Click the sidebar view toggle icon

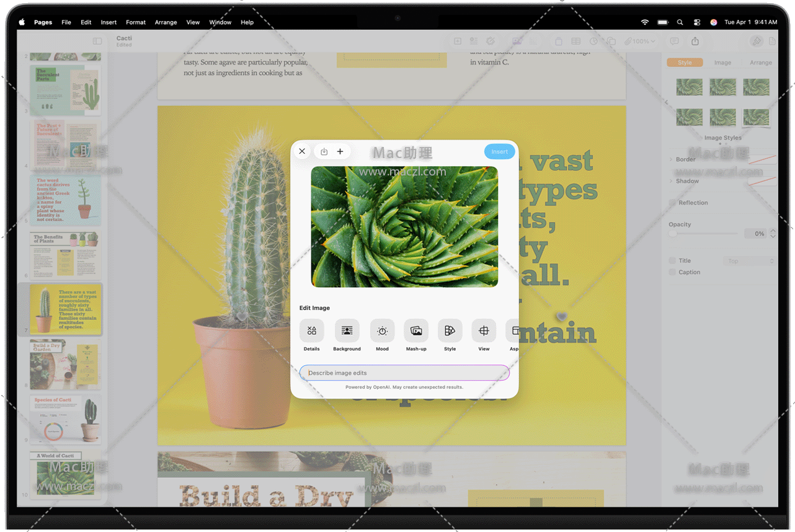pyautogui.click(x=97, y=41)
